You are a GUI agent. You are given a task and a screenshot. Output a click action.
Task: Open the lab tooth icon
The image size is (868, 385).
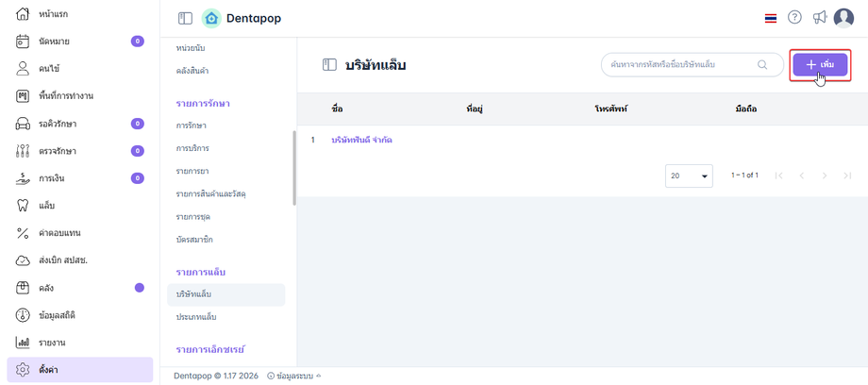pos(23,206)
